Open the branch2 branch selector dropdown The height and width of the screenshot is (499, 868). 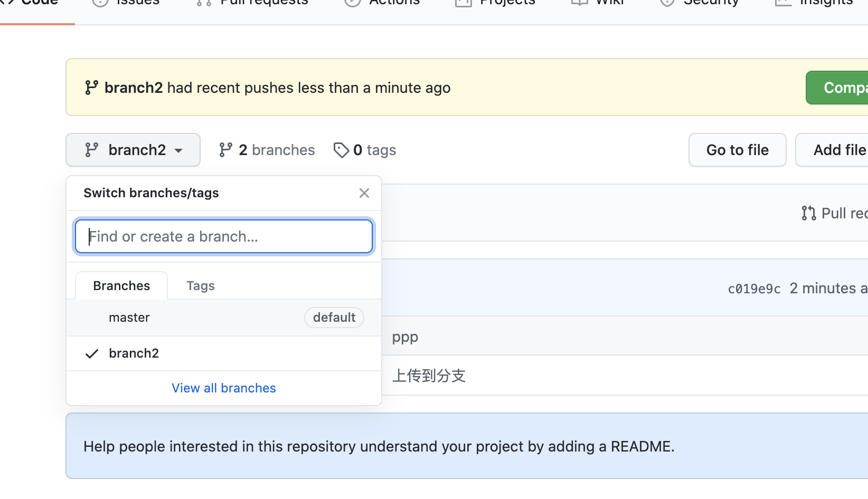[x=133, y=150]
